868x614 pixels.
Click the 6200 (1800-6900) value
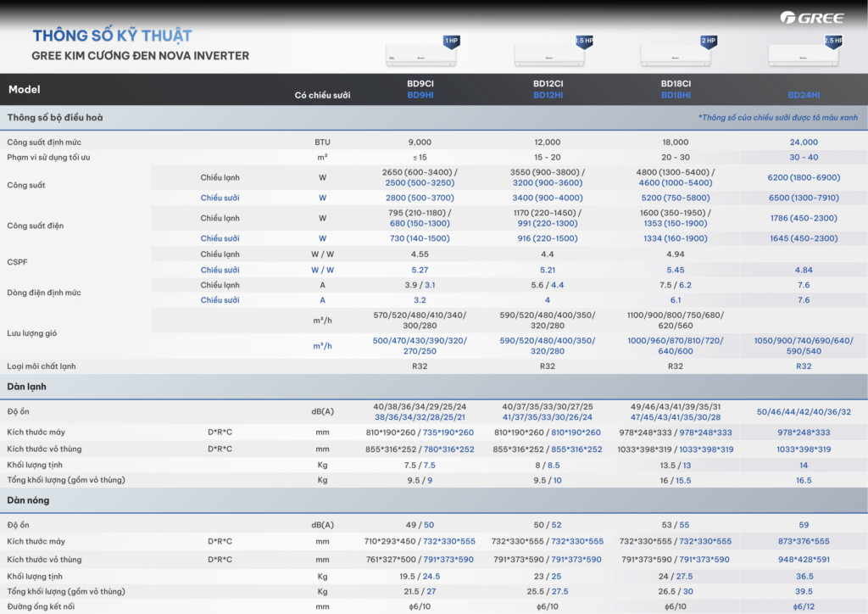click(804, 177)
